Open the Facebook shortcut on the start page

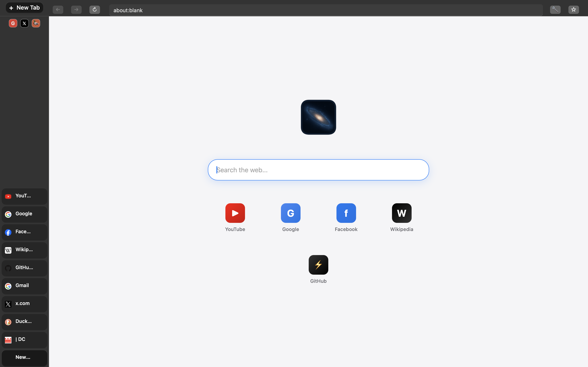point(346,213)
